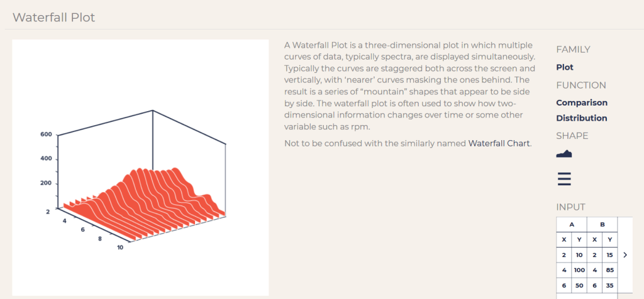The height and width of the screenshot is (299, 644).
Task: Open the Plot family link
Action: coord(565,67)
